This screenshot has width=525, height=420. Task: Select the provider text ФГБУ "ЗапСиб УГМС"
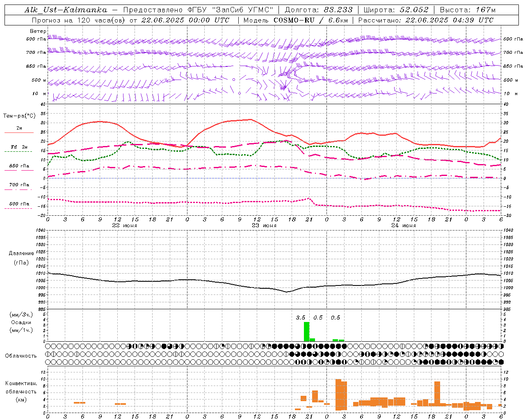231,10
